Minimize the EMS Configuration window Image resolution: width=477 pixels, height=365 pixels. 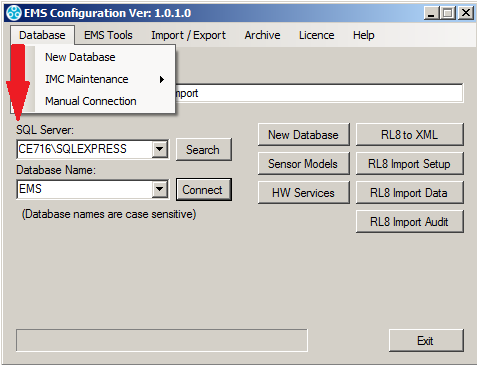click(431, 13)
